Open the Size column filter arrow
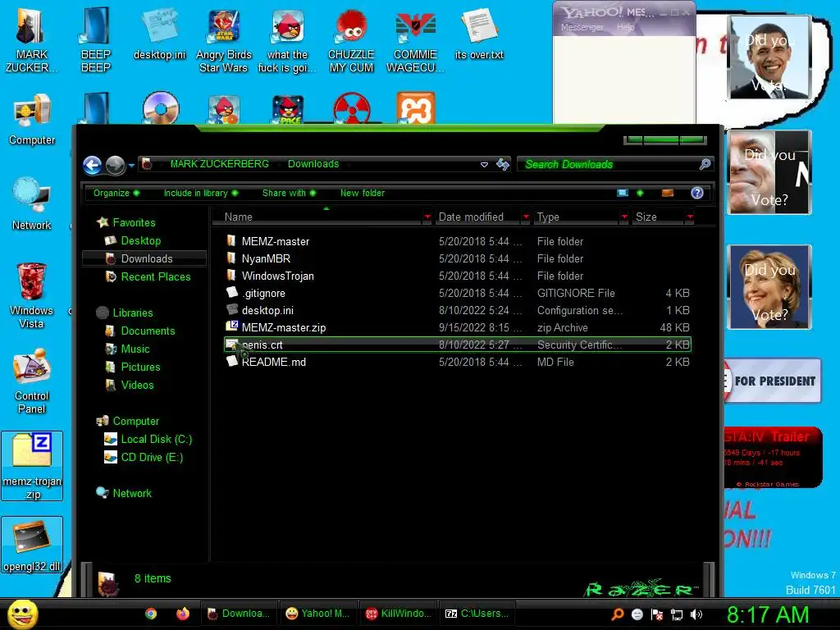Image resolution: width=840 pixels, height=630 pixels. coord(690,217)
